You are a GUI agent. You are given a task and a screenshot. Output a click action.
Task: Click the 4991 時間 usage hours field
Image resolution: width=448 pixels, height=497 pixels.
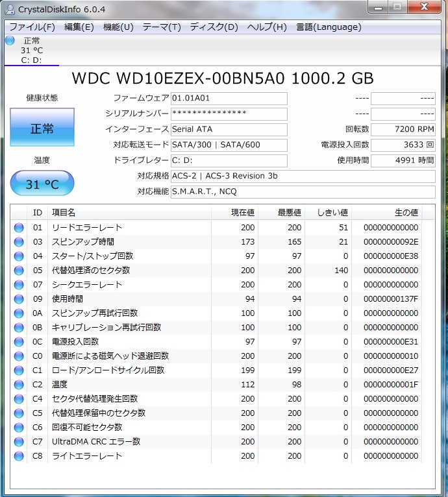tap(403, 160)
